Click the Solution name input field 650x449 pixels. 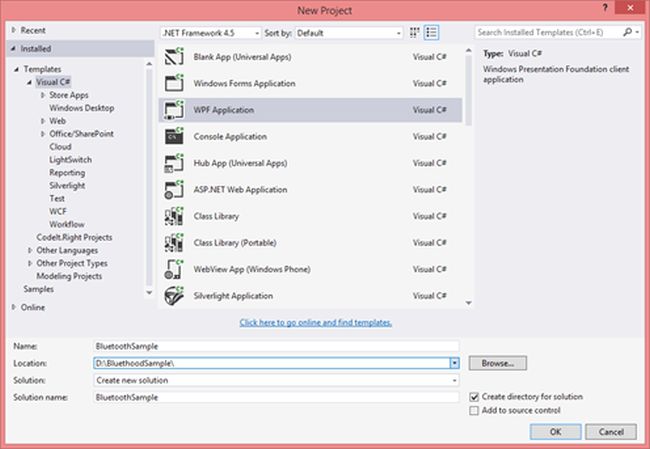pyautogui.click(x=276, y=397)
